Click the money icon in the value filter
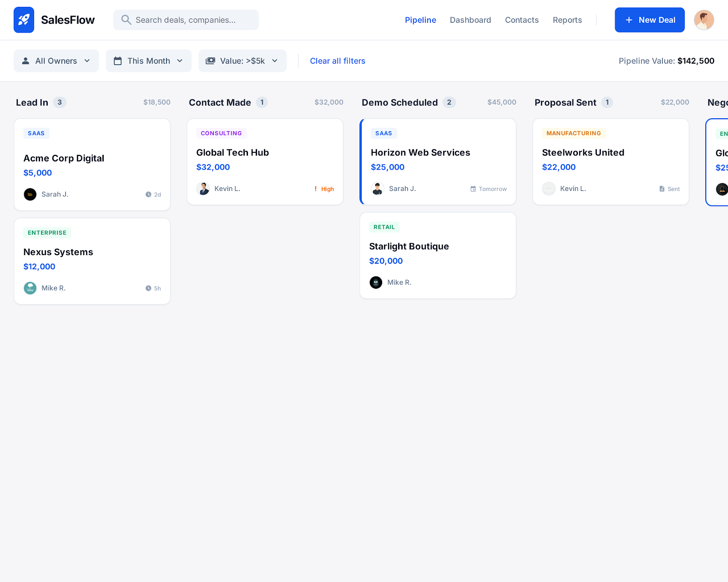 point(211,60)
